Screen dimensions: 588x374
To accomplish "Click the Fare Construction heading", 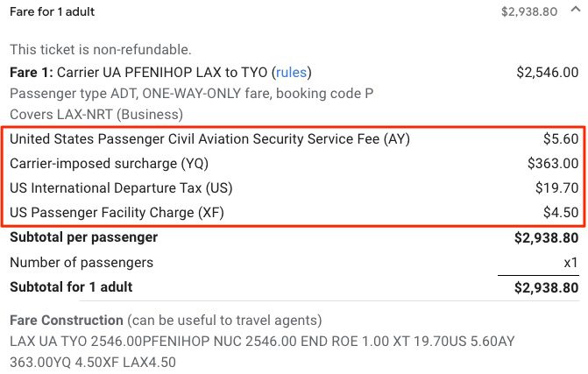I will tap(67, 321).
